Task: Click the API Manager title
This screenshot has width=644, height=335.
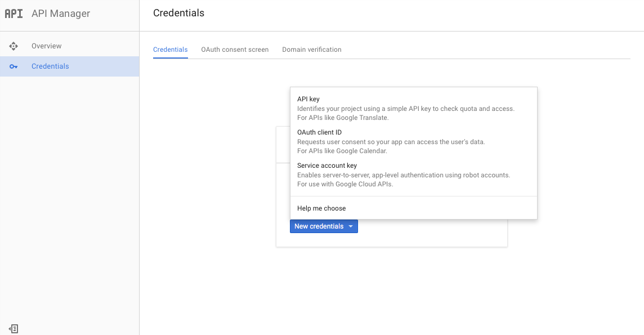Action: (61, 14)
